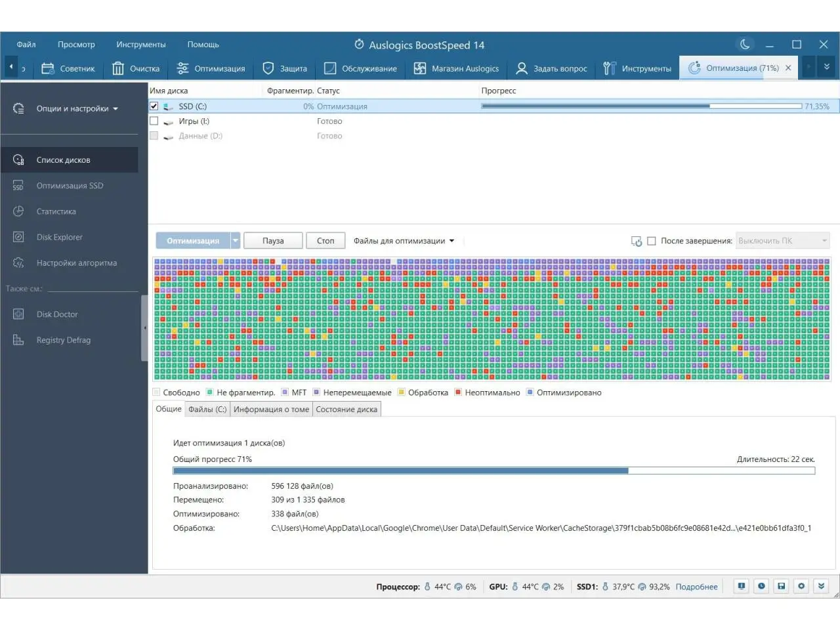Viewport: 840px width, 630px height.
Task: Click the save disk icon in status bar
Action: pyautogui.click(x=781, y=586)
